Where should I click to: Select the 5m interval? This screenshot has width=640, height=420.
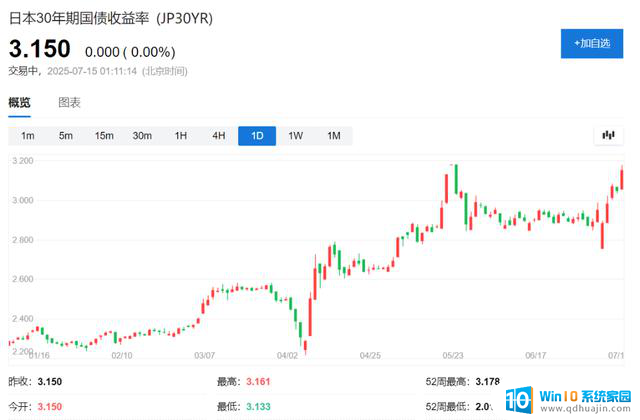pyautogui.click(x=66, y=136)
